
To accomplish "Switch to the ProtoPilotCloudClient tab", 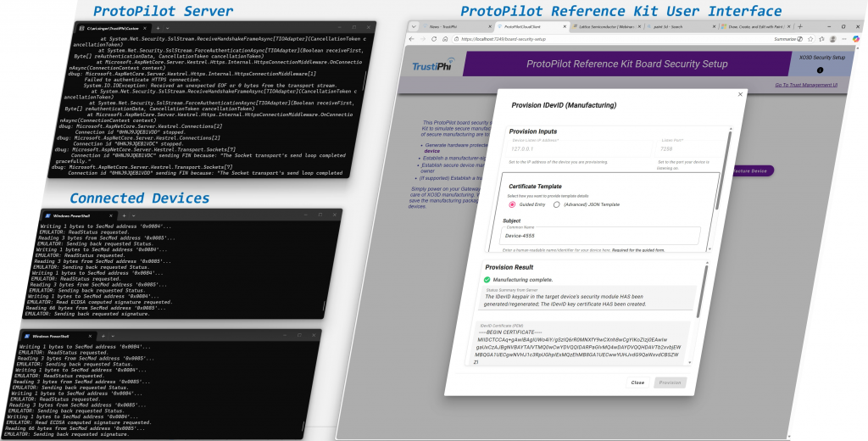I will coord(531,26).
